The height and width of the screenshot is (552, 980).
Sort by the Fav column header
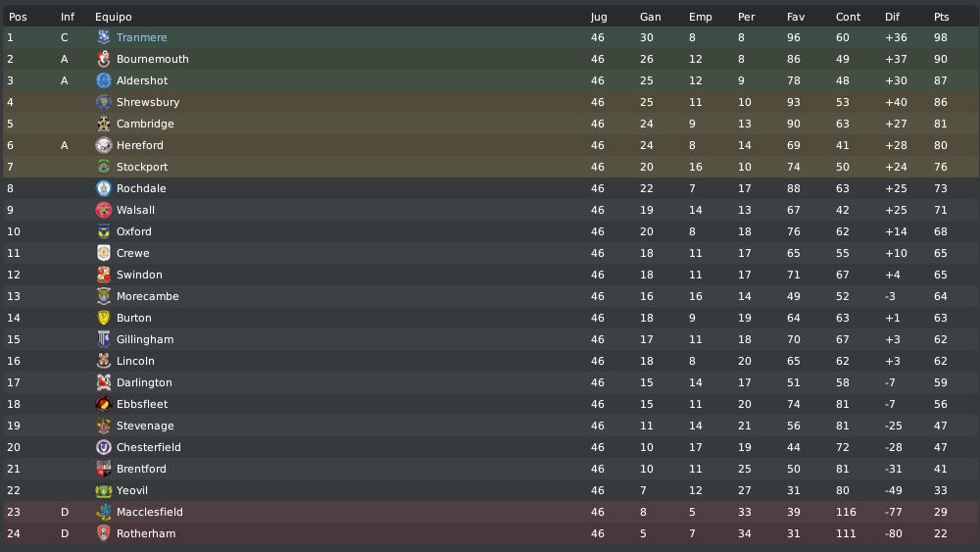(796, 17)
